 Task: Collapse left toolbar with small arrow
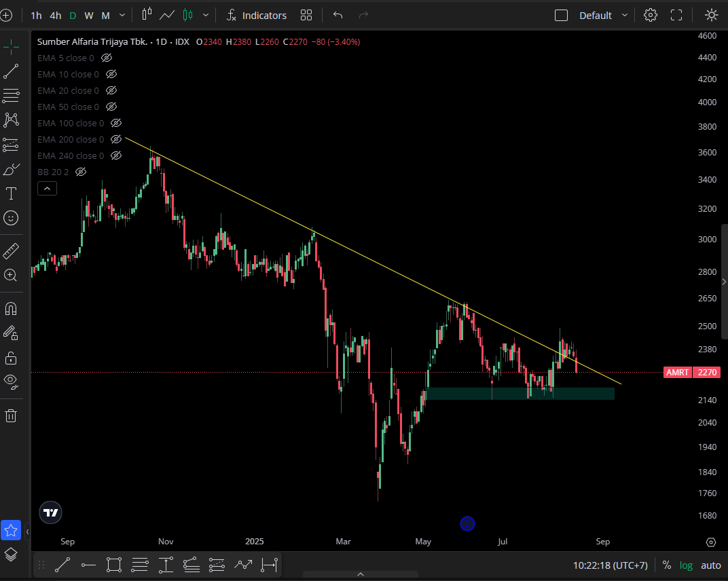pyautogui.click(x=27, y=532)
